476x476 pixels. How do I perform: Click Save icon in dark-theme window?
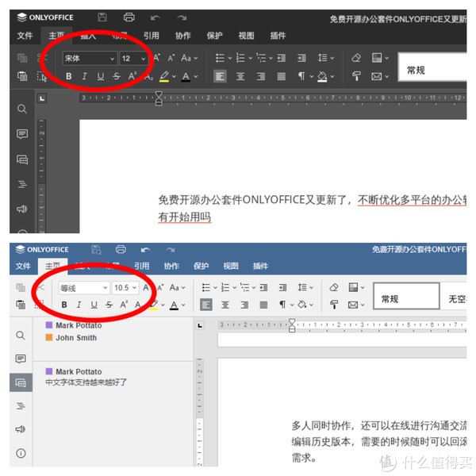[x=102, y=17]
